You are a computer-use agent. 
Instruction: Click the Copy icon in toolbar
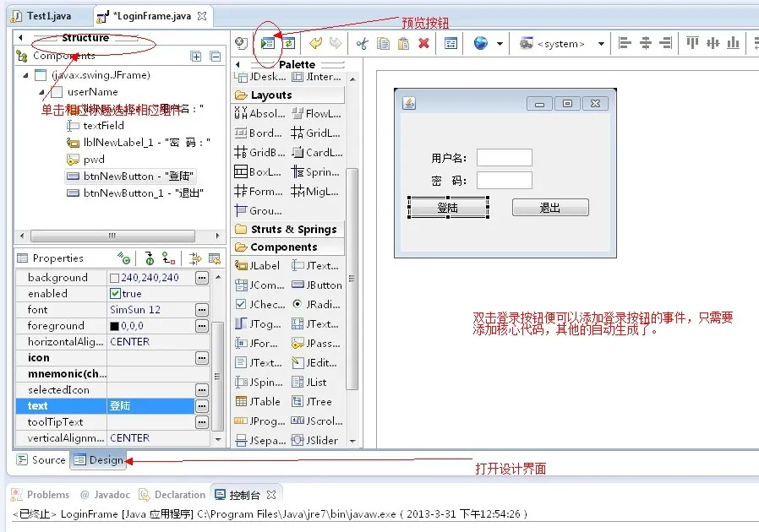pos(383,44)
